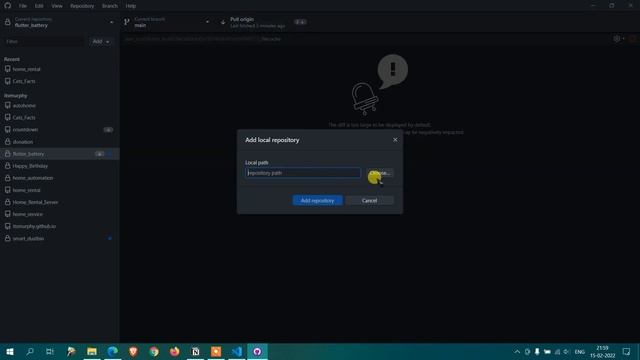Click the repository Filter text box
This screenshot has height=360, width=640.
[44, 42]
